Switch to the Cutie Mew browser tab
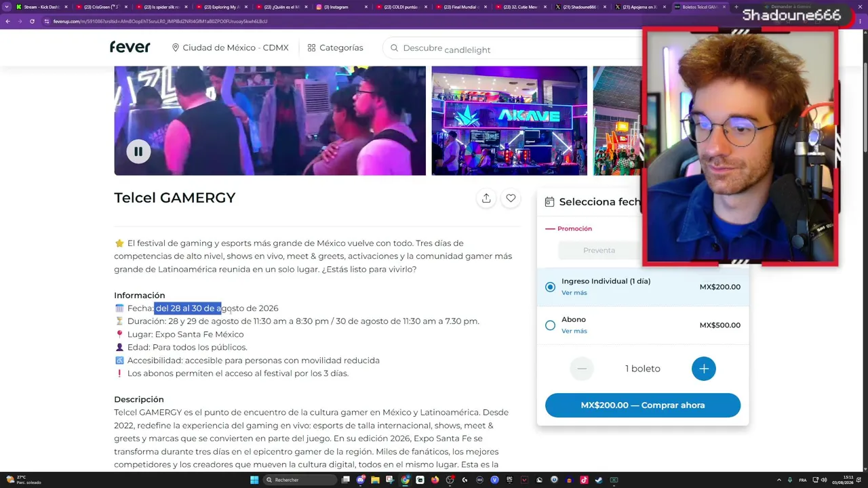Screen dimensions: 868x488 coord(521,7)
